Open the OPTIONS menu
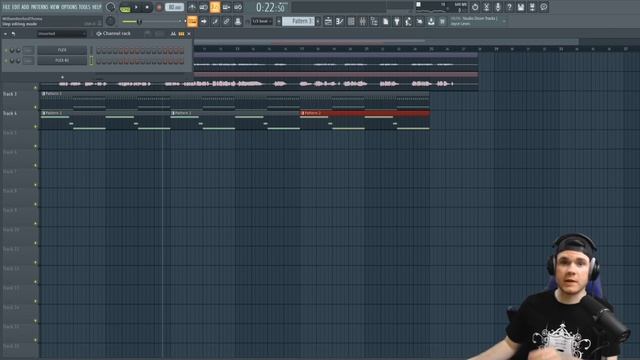Screen dimensions: 640x360 69,7
